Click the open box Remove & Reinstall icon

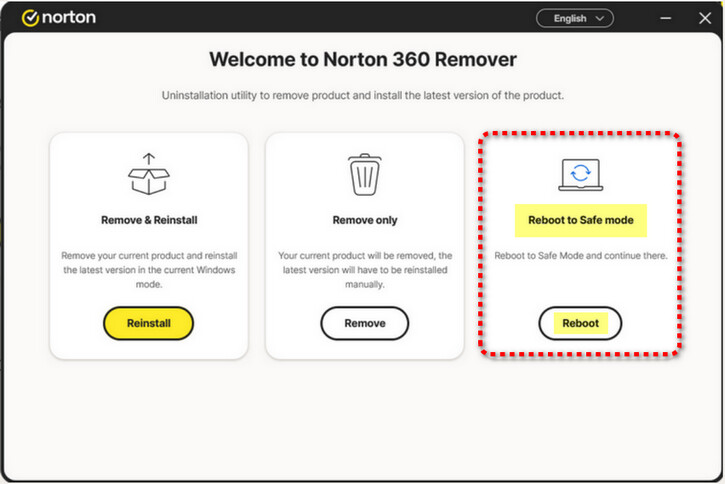(x=148, y=175)
